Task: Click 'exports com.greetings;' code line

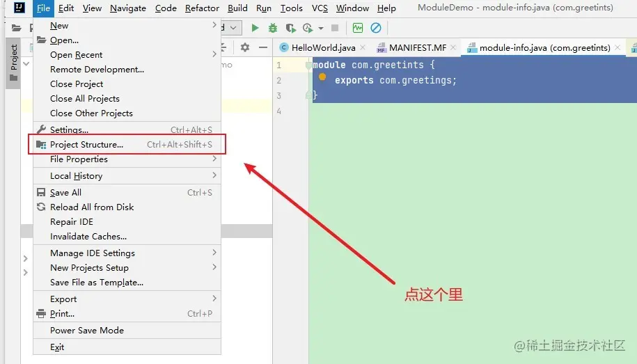Action: [x=395, y=81]
